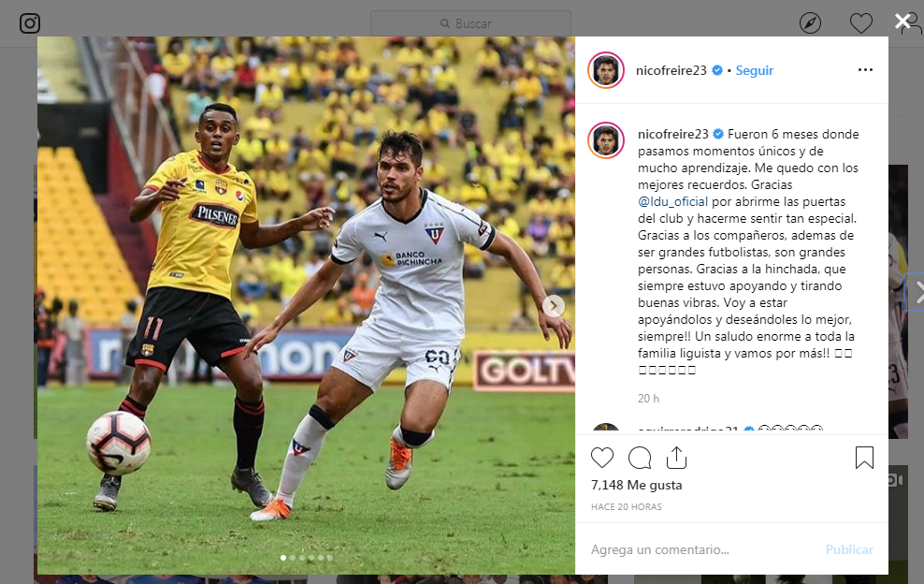The width and height of the screenshot is (924, 584).
Task: Click the comment speech bubble icon
Action: pos(640,458)
